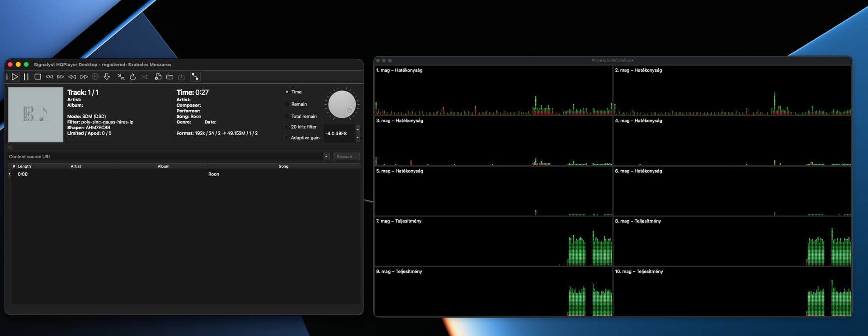The height and width of the screenshot is (336, 868).
Task: Click the Browse... button
Action: click(x=346, y=157)
